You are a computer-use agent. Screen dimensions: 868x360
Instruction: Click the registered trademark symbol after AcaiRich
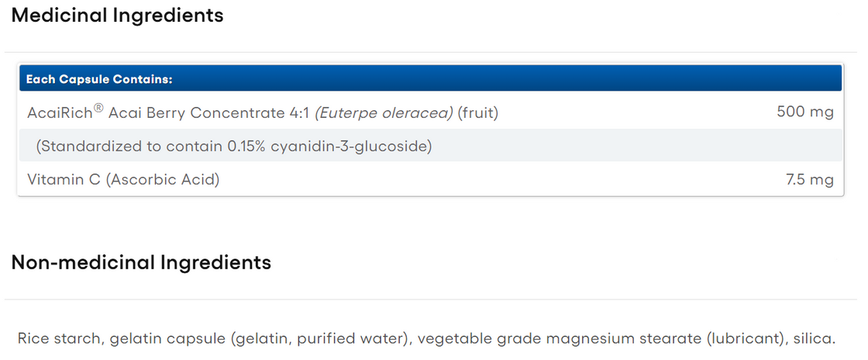98,109
